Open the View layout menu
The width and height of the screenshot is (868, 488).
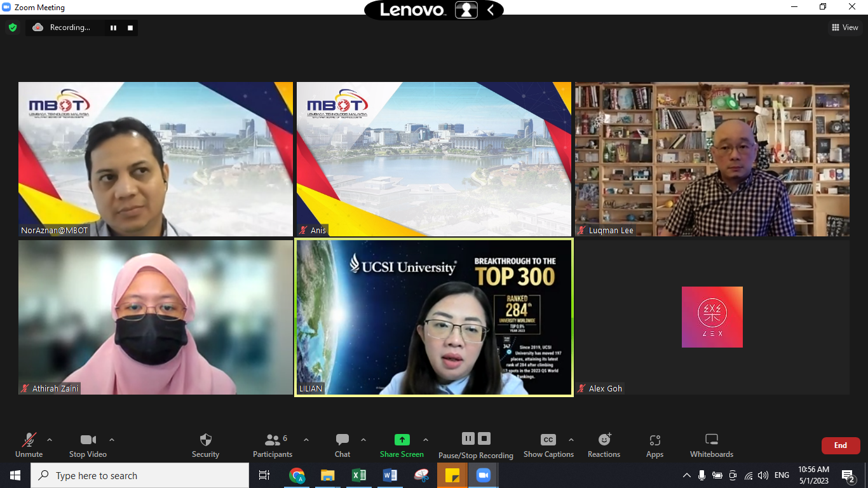[845, 27]
